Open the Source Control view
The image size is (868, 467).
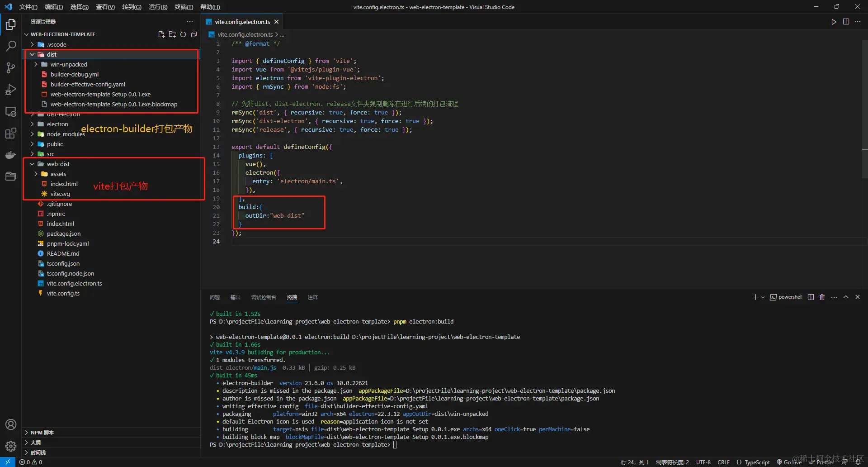(x=10, y=67)
